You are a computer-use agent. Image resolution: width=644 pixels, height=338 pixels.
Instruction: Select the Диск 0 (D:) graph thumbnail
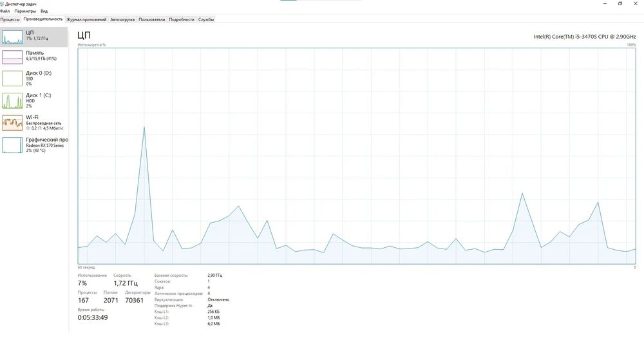[x=12, y=78]
